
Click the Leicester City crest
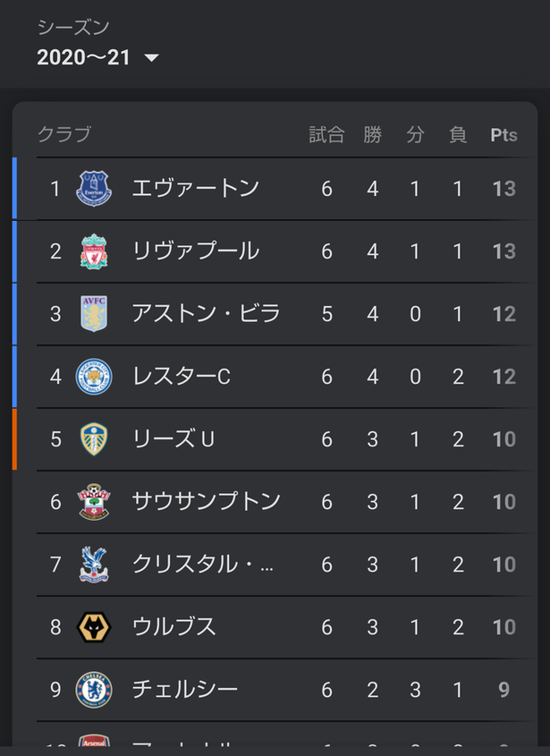pos(94,377)
